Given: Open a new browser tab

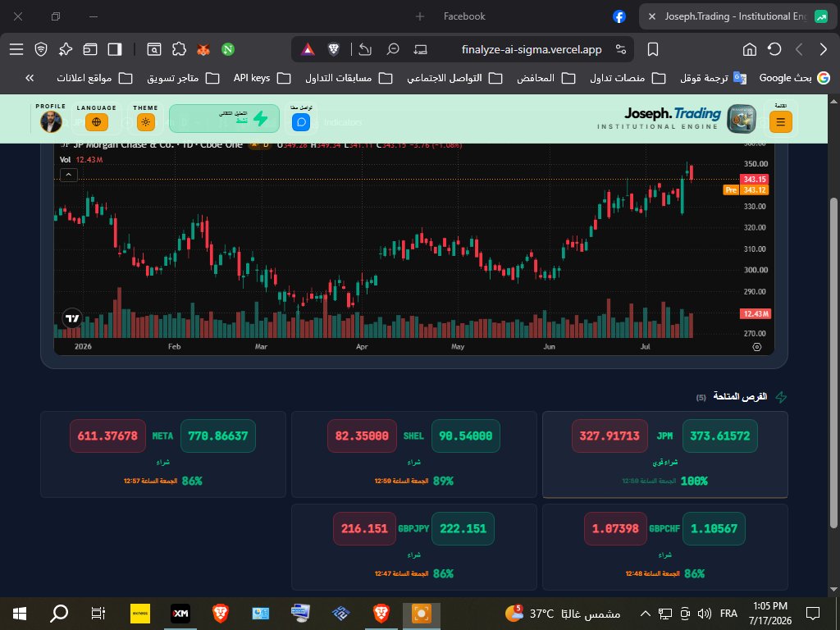Looking at the screenshot, I should pyautogui.click(x=420, y=16).
